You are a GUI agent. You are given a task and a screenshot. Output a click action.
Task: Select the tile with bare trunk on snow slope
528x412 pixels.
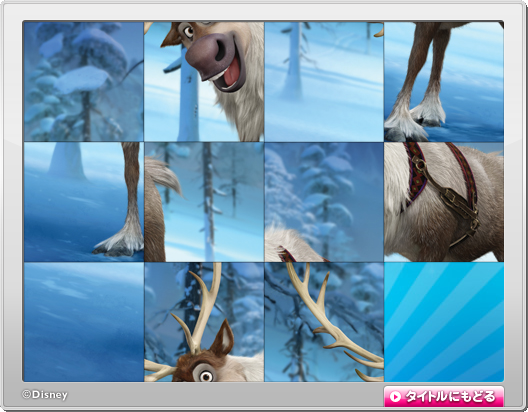click(x=324, y=81)
